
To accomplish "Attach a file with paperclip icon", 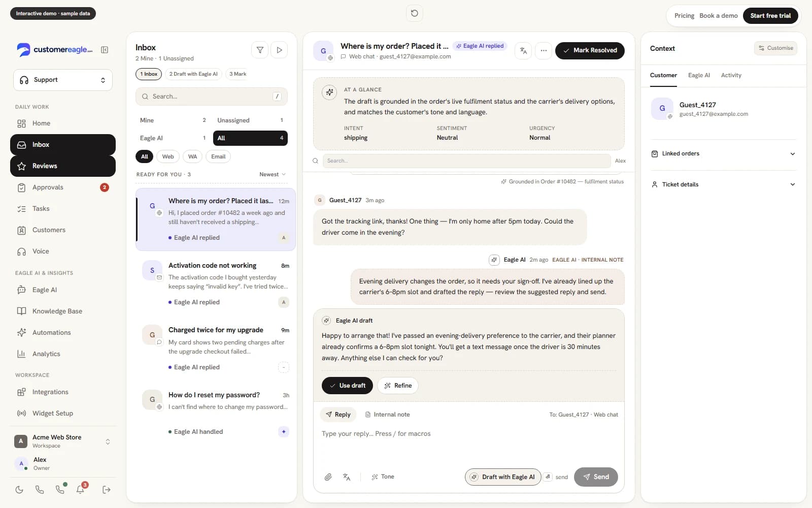I will tap(328, 477).
